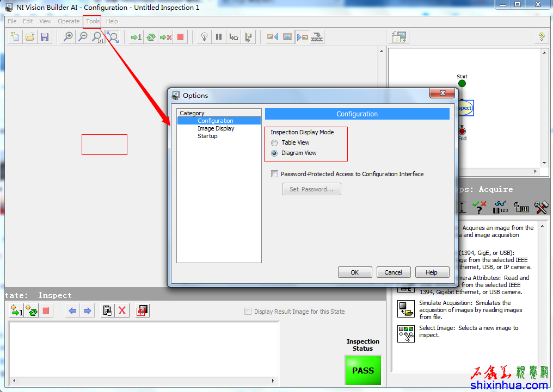Viewport: 553px width, 392px height.
Task: Stop the inspection using the top red square
Action: point(180,36)
